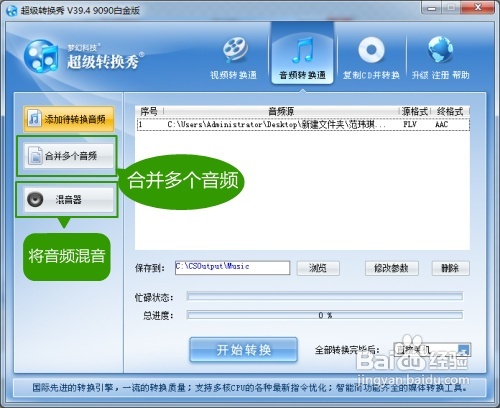Click the 全部转换完毕后 label

point(347,350)
